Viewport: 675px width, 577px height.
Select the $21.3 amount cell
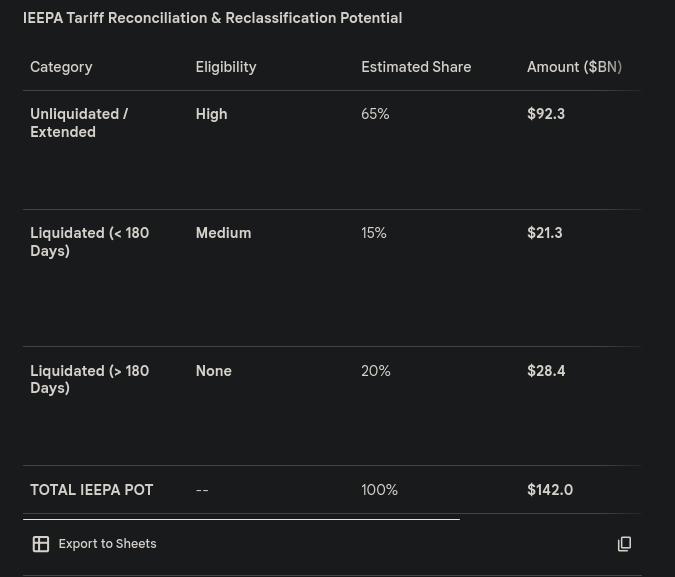click(x=545, y=233)
